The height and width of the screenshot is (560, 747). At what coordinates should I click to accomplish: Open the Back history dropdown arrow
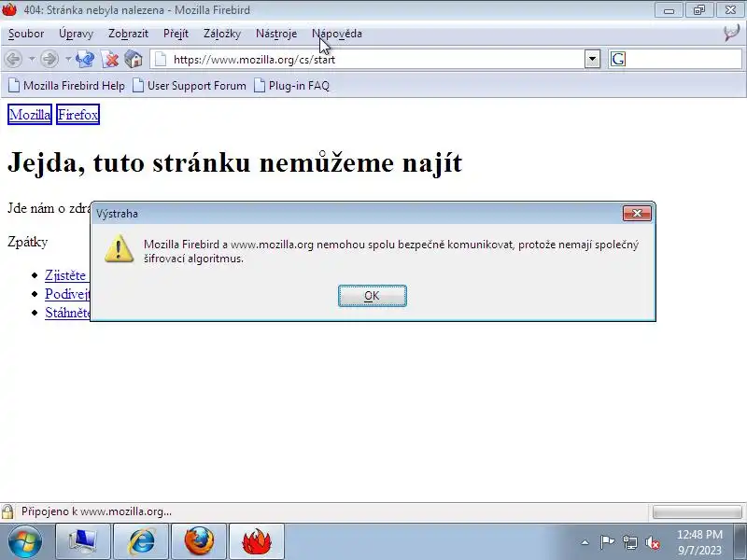[x=32, y=60]
